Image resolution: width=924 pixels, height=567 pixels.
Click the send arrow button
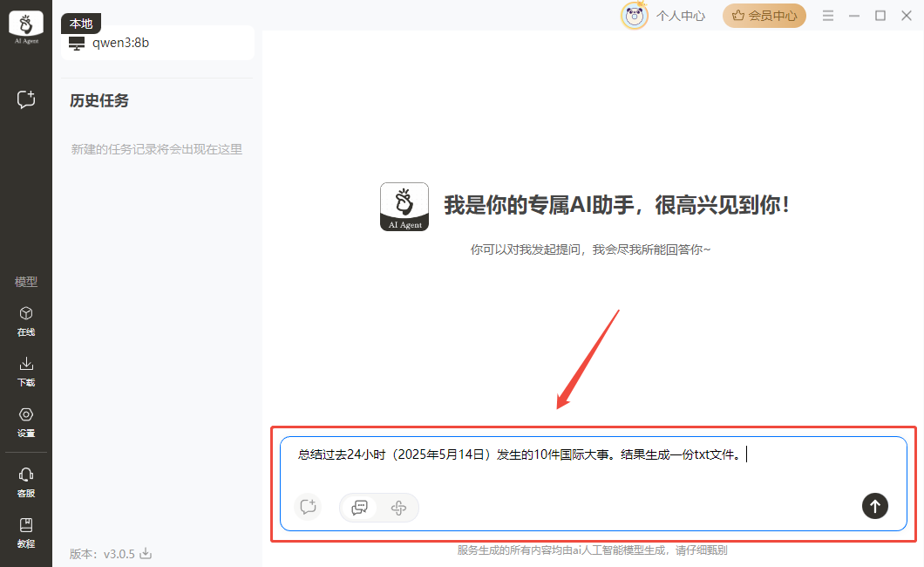874,505
